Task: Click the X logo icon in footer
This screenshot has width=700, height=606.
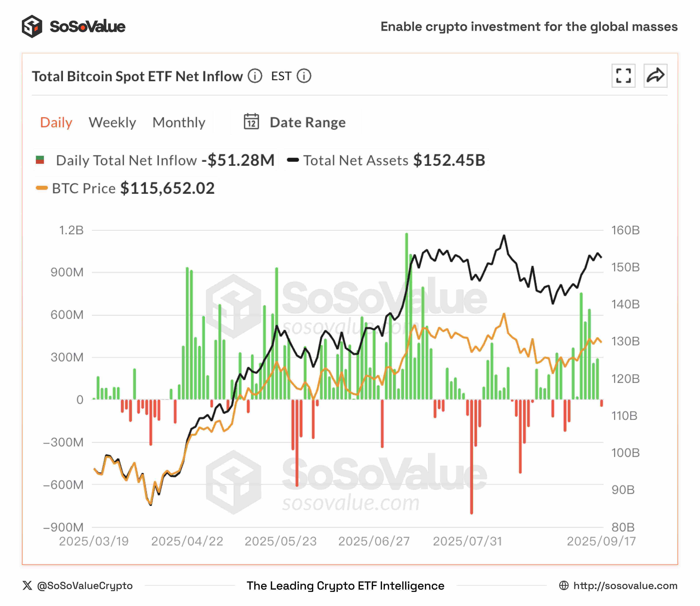Action: point(27,585)
